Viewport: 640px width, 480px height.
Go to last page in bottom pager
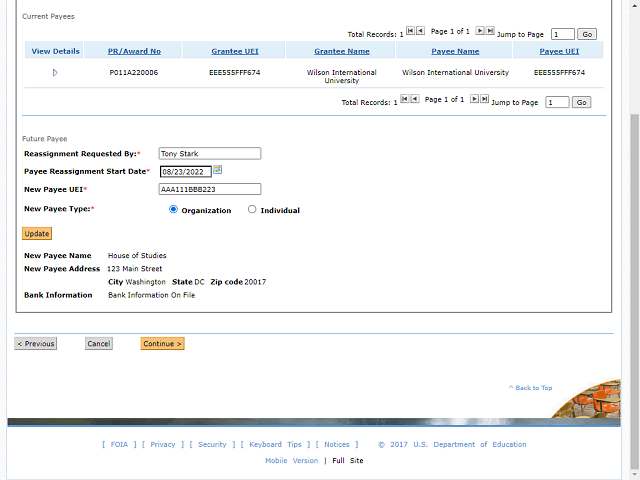484,99
